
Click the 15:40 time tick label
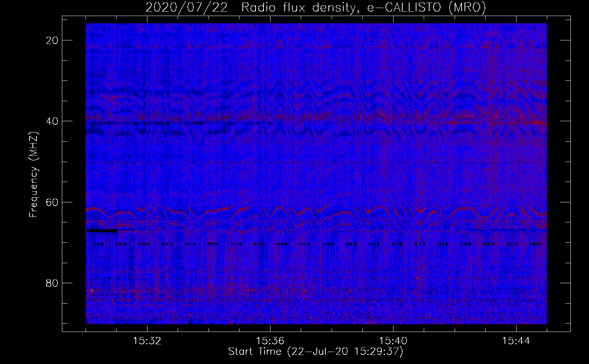pyautogui.click(x=393, y=341)
